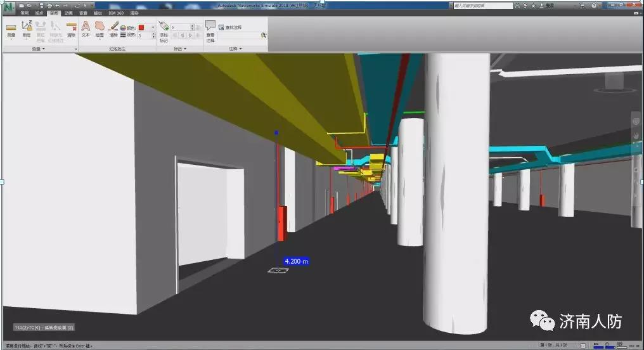
Task: Expand the Tags (标记) panel title arrow
Action: 186,49
